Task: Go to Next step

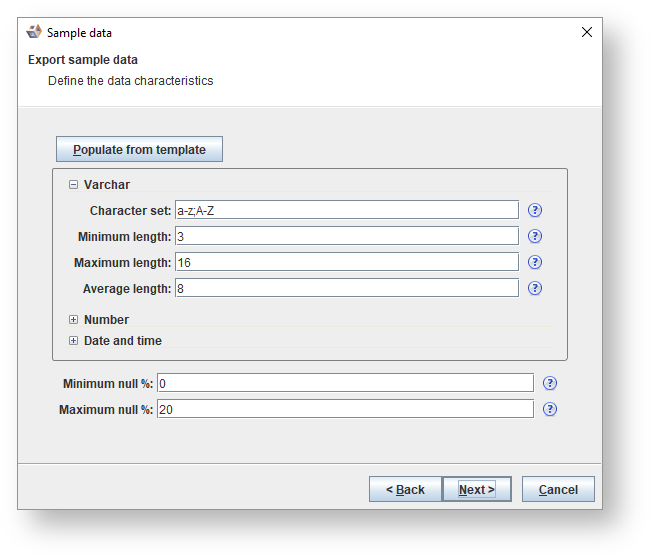Action: click(x=477, y=489)
